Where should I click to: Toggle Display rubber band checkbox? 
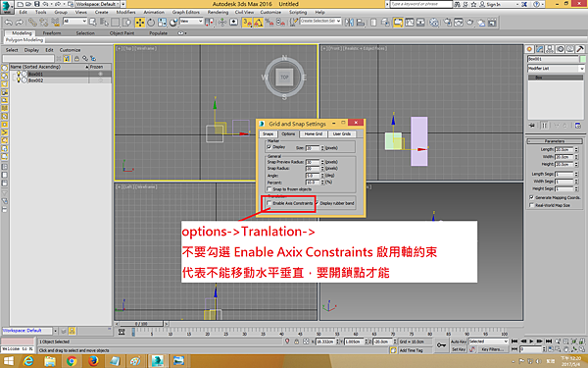[x=317, y=203]
